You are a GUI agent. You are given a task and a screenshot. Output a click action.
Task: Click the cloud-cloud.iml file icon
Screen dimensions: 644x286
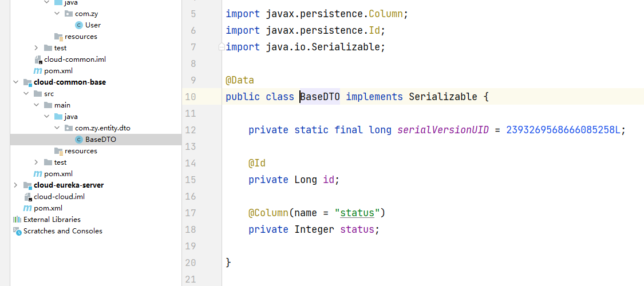[x=27, y=197]
